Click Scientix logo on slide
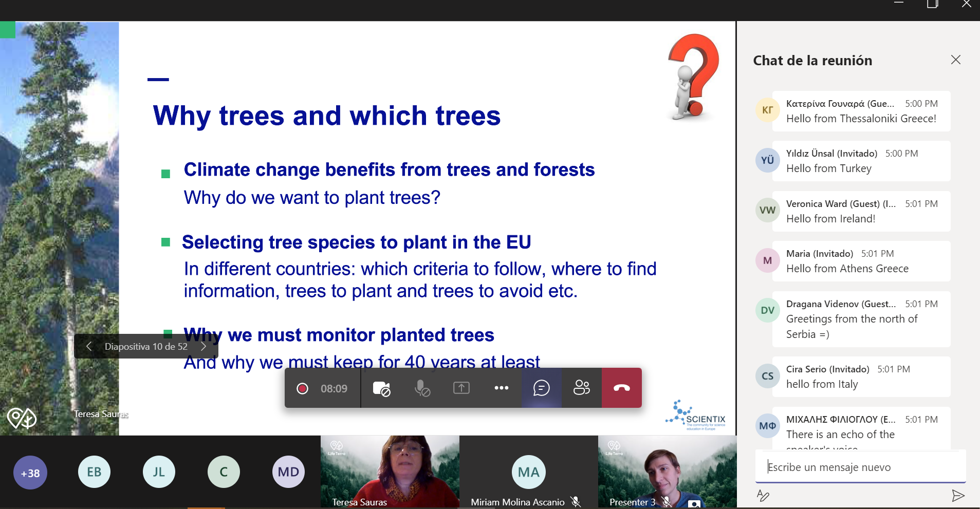 click(695, 415)
